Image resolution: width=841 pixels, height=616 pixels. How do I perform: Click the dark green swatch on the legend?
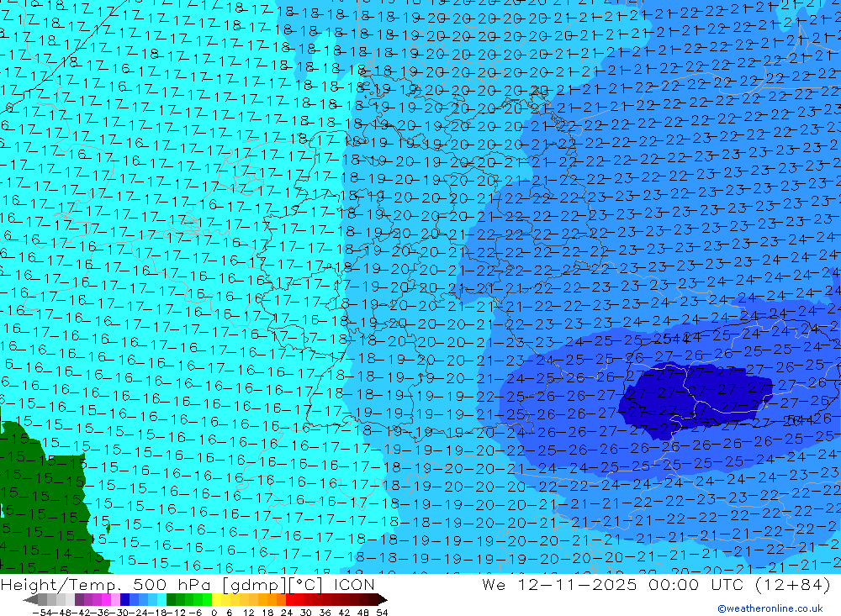[x=171, y=600]
